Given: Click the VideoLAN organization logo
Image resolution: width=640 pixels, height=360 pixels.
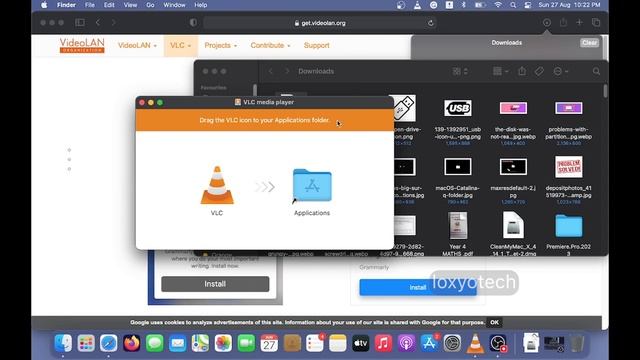Looking at the screenshot, I should point(82,45).
